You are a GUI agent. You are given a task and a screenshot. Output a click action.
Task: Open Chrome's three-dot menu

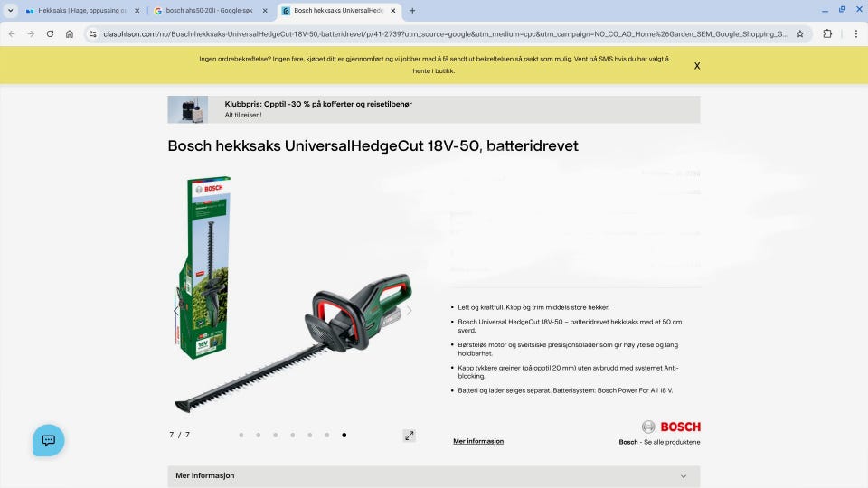856,33
